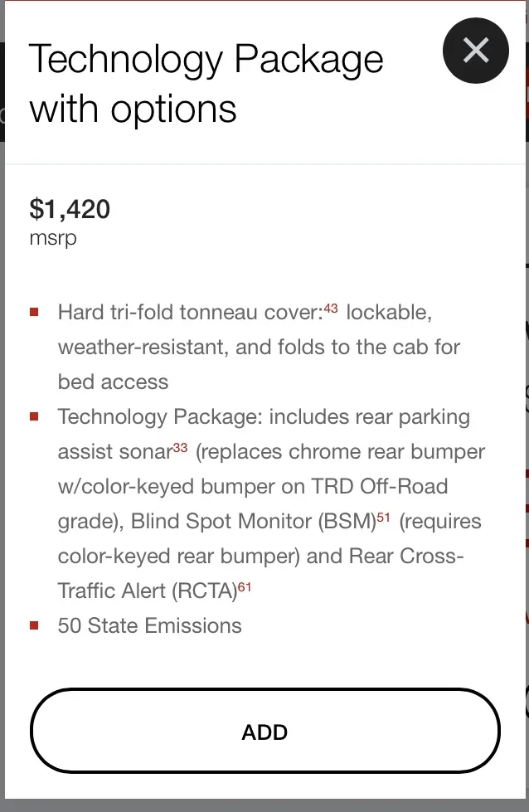Screen dimensions: 529x812
Task: Click the msrp label under the price
Action: 52,238
